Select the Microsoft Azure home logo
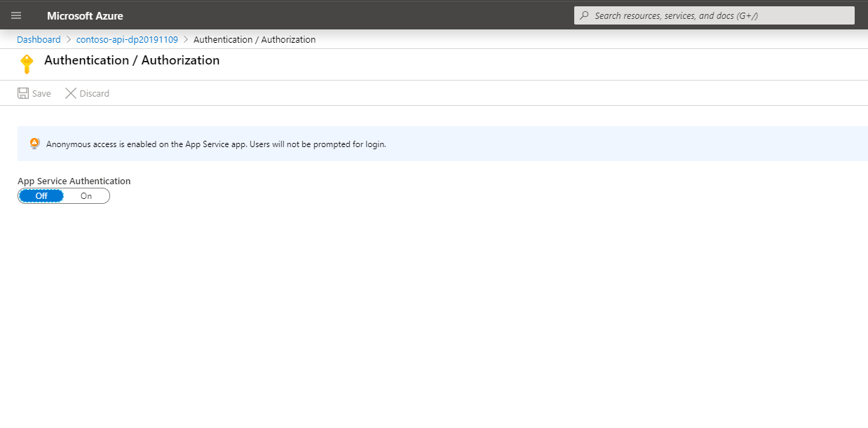The width and height of the screenshot is (868, 428). click(84, 15)
